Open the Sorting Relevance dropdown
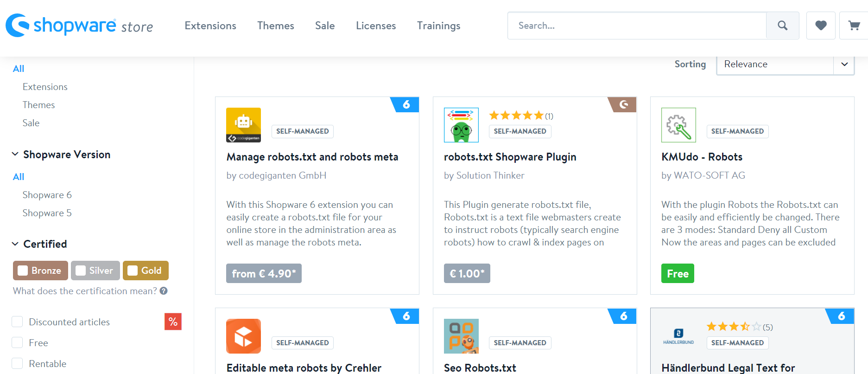 tap(785, 64)
